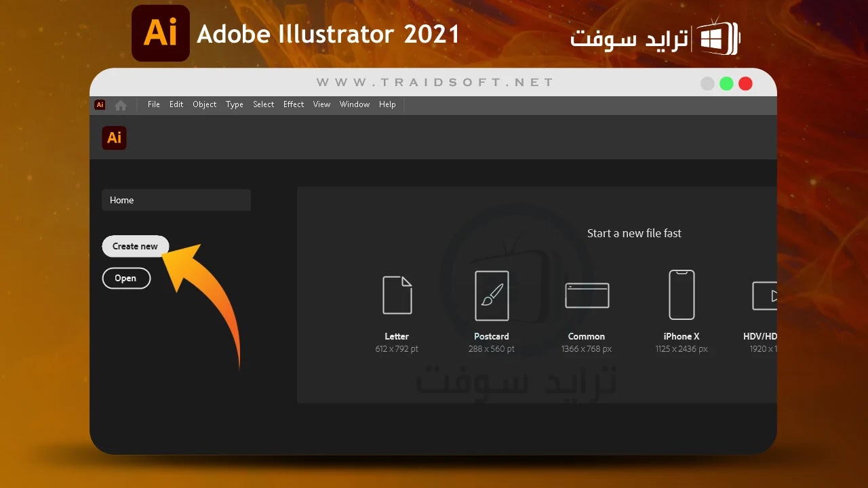The image size is (868, 488).
Task: Open the Edit menu
Action: click(x=176, y=104)
